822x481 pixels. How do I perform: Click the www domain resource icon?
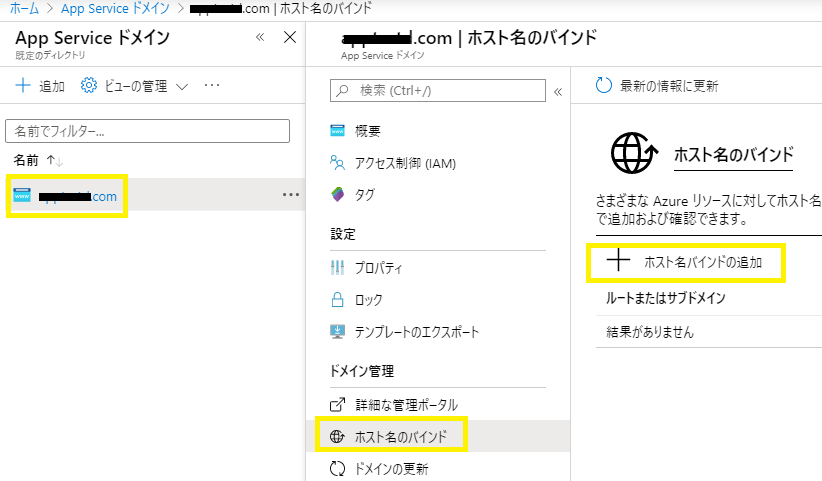[22, 195]
